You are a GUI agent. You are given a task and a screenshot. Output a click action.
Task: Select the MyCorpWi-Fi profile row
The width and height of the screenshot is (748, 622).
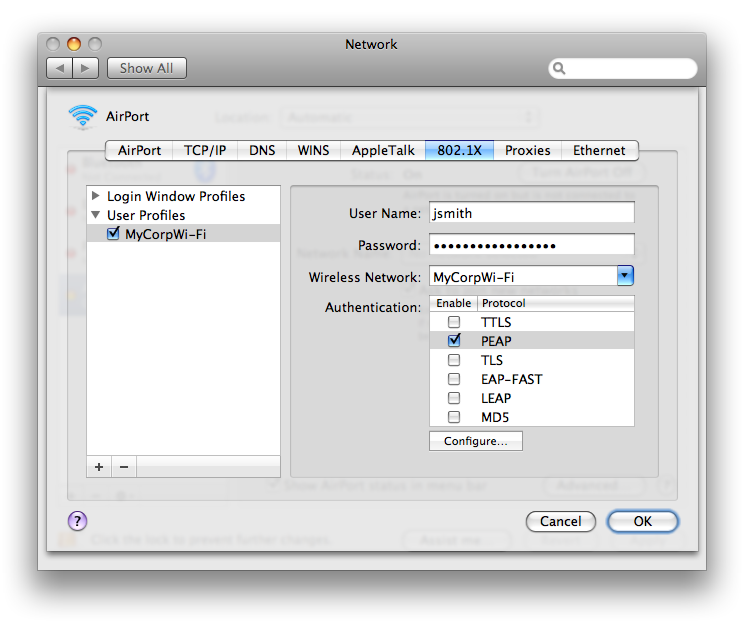[184, 234]
